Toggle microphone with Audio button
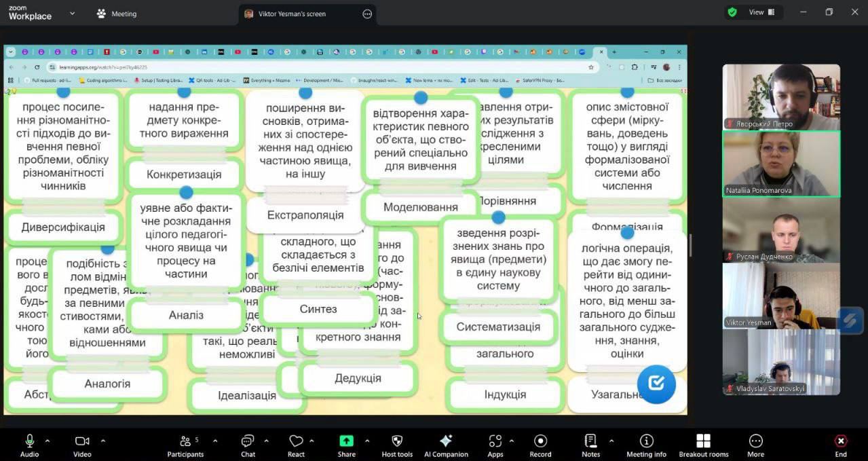This screenshot has height=461, width=868. 29,445
